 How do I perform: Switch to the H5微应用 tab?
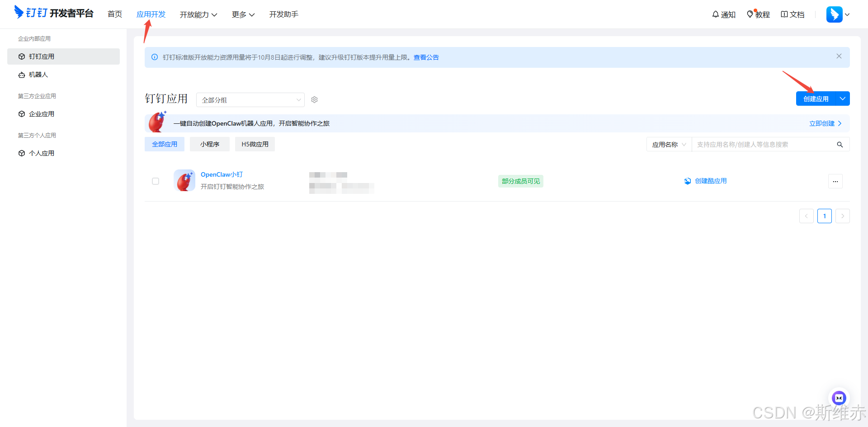[x=255, y=144]
